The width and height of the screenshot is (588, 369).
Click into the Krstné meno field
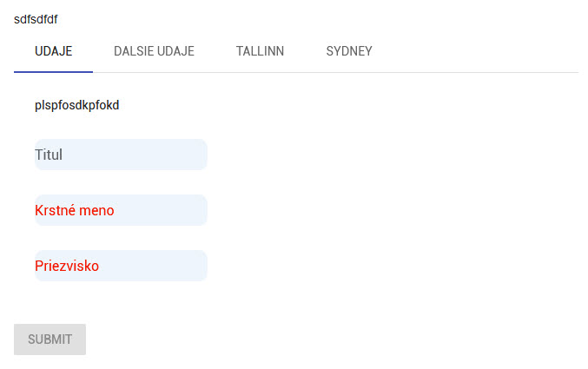point(121,210)
